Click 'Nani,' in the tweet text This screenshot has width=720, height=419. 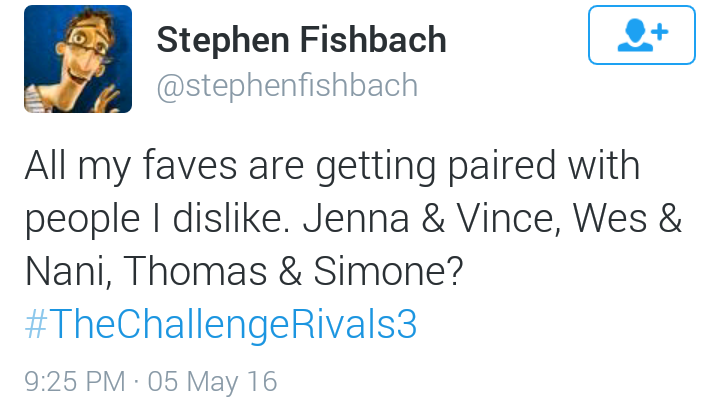[x=68, y=272]
